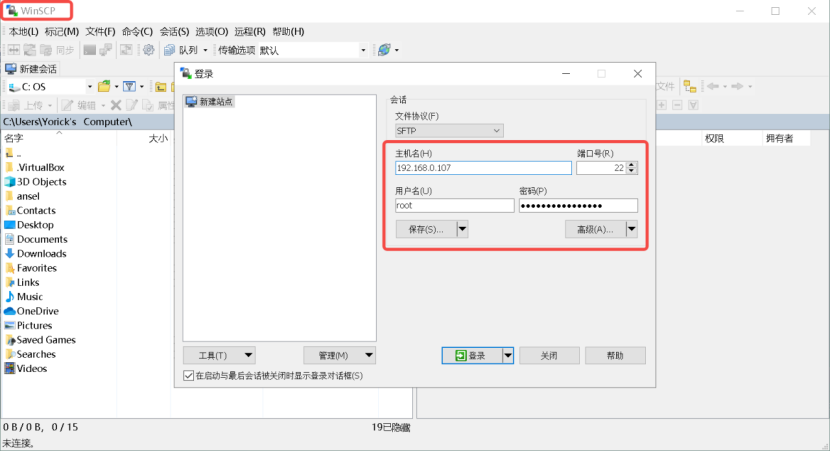Open the 文件协议 SFTP dropdown
The image size is (830, 451).
pos(449,131)
